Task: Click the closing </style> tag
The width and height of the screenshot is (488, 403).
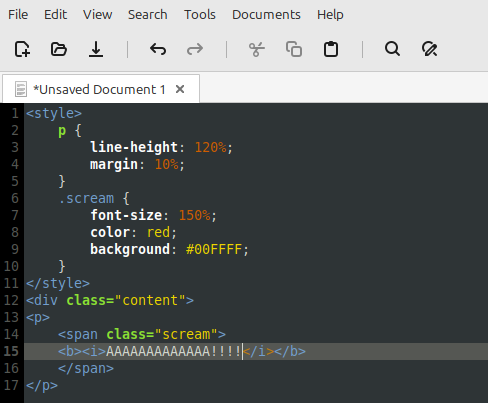Action: (58, 283)
